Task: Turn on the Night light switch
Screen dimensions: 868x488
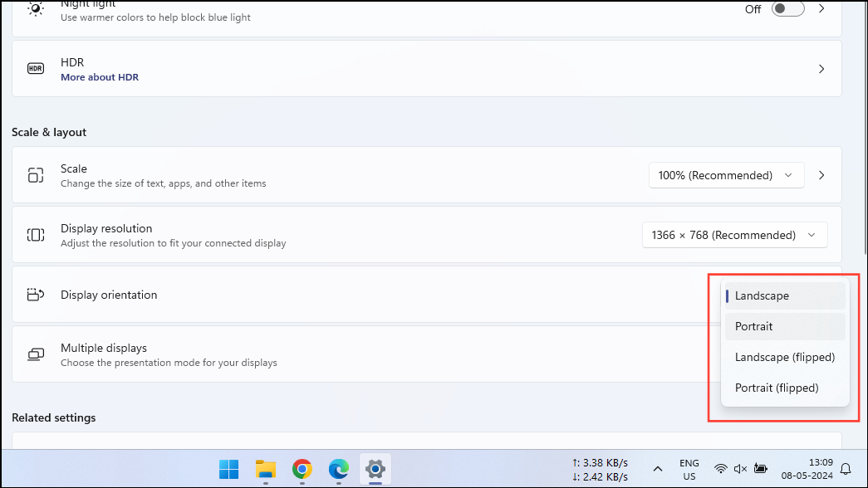Action: coord(787,9)
